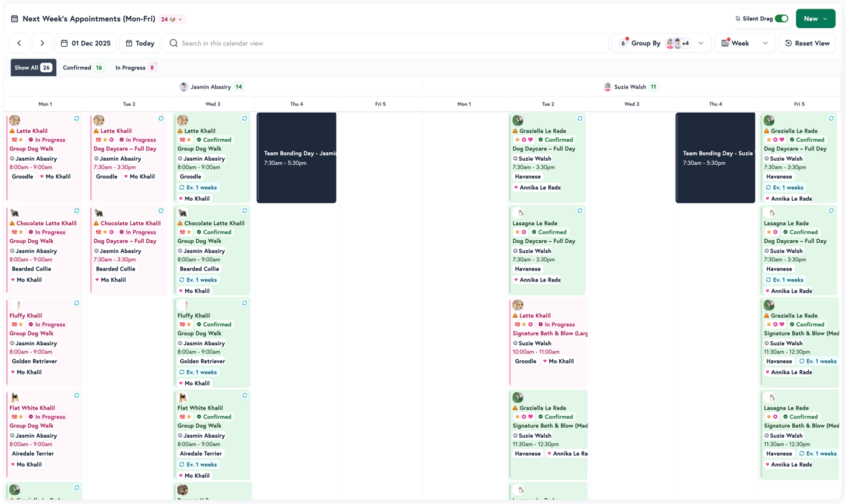Click "Ev. 1 weeks" on Wednesday Fluffy Khalil card
This screenshot has height=504, width=846.
click(x=198, y=372)
